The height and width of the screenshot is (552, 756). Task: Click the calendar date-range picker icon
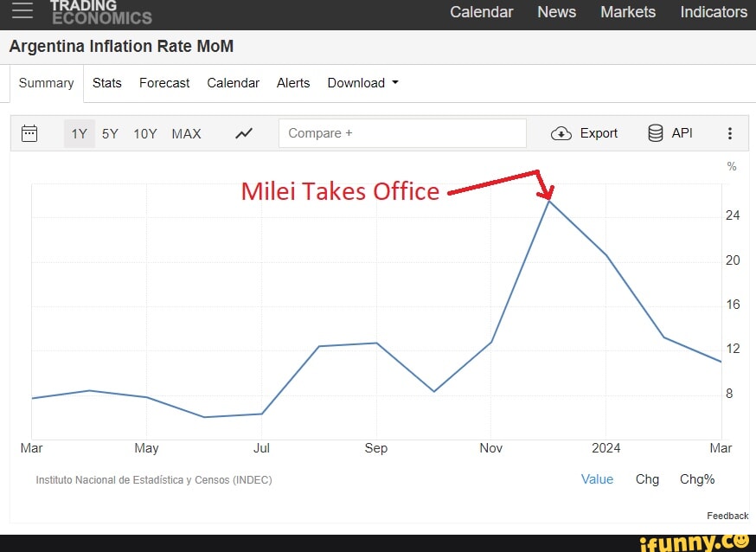pos(31,133)
